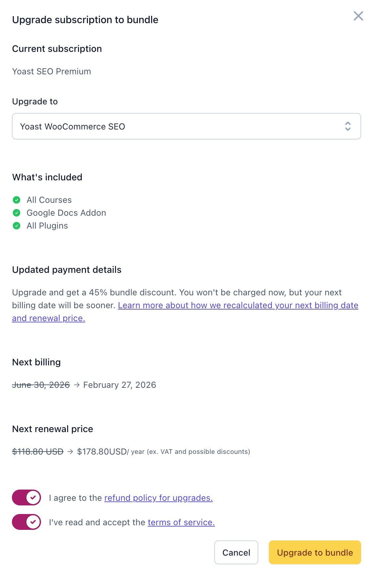Open the terms of service link
The image size is (375, 588).
coord(181,522)
